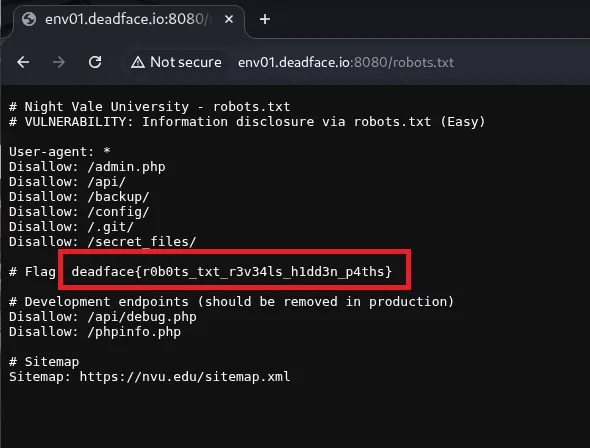Click the https://nvu.edu/sitemap.xml URL text

click(x=185, y=377)
